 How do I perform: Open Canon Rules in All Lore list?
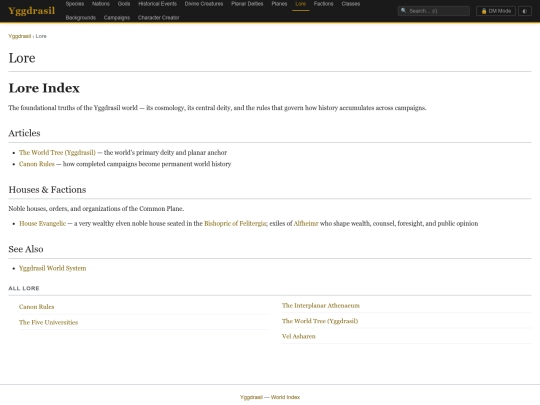pos(37,307)
